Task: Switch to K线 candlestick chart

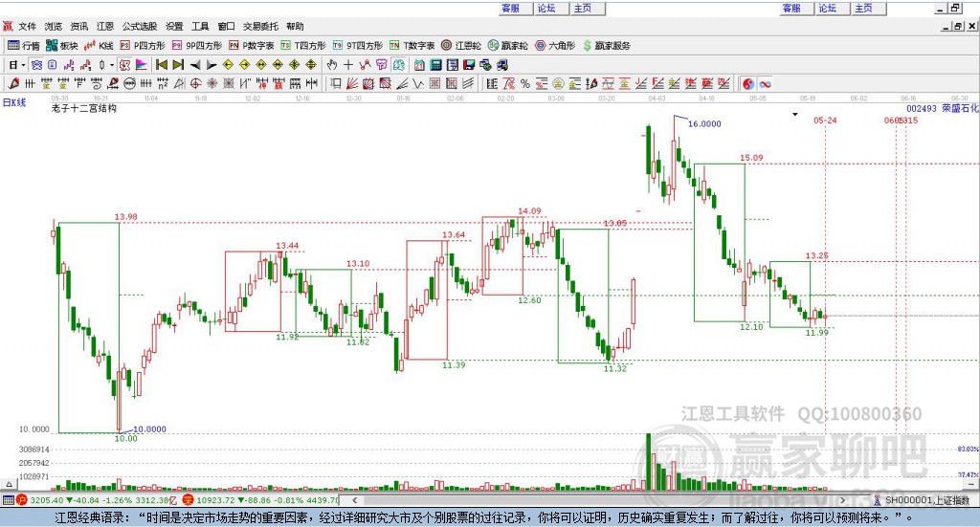Action: (99, 46)
